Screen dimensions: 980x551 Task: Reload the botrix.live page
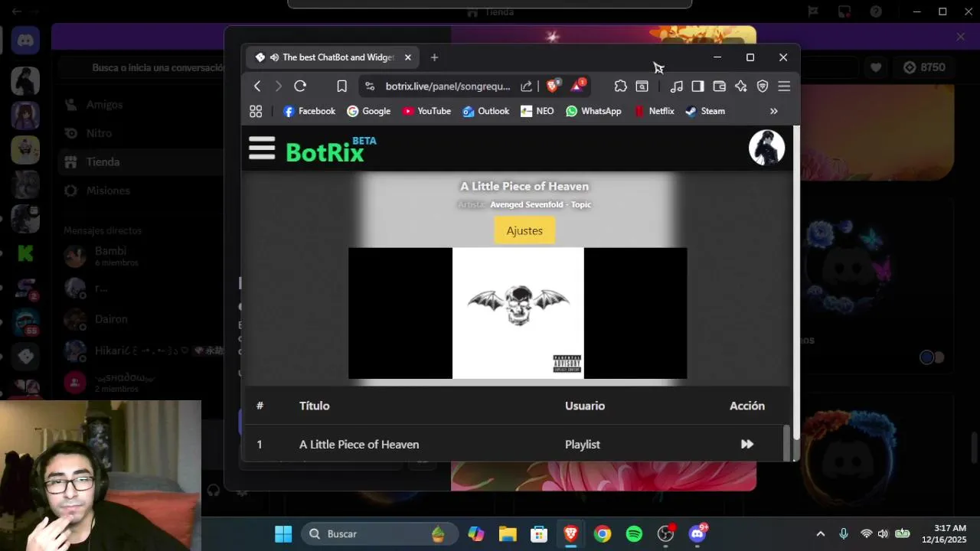coord(300,86)
